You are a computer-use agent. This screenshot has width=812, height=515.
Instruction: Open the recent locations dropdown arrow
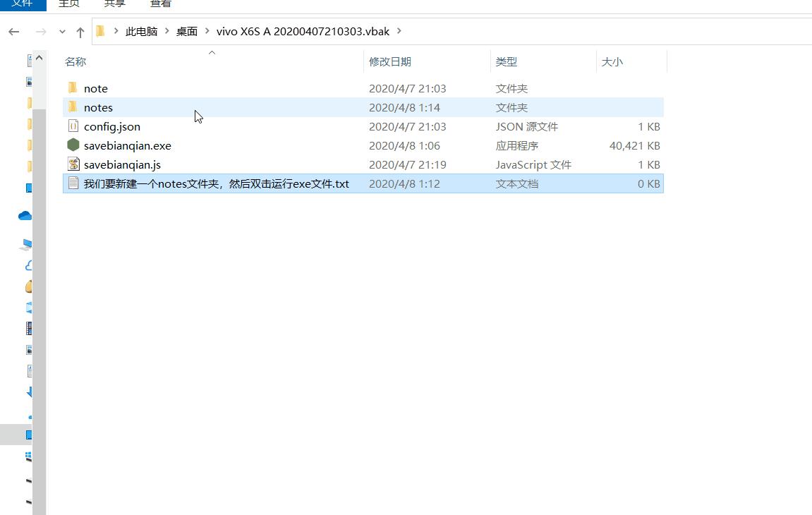(63, 31)
